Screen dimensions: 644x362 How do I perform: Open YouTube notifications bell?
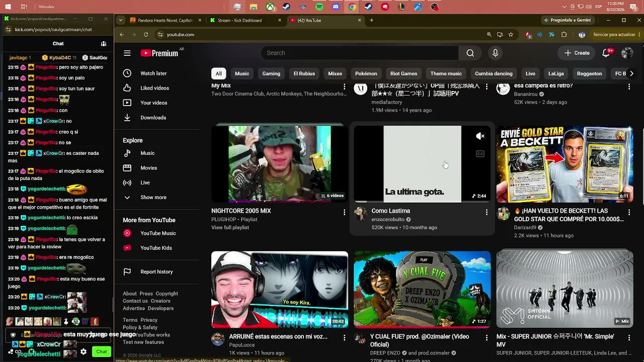pyautogui.click(x=606, y=53)
